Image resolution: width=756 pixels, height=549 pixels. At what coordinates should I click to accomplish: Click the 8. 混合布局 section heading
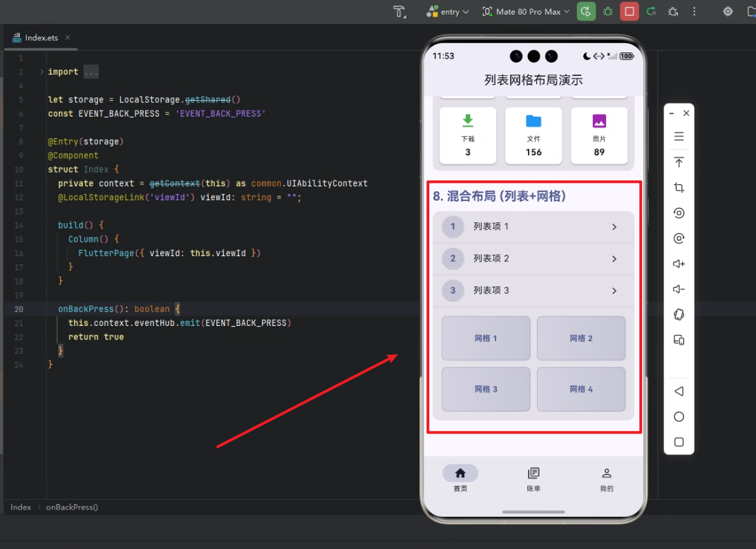499,196
